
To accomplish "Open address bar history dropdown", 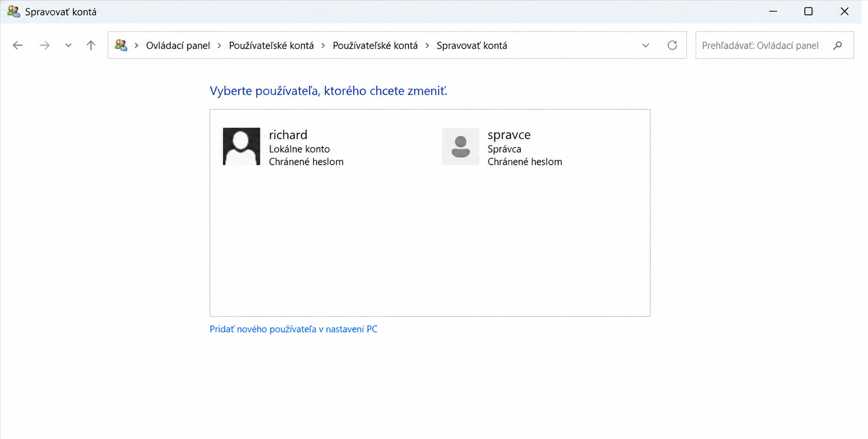I will coord(645,45).
